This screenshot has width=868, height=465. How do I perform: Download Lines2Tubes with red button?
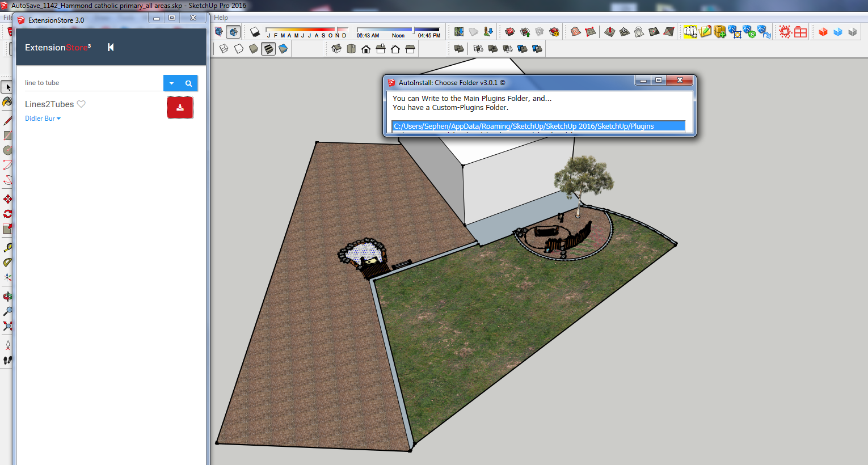click(180, 107)
